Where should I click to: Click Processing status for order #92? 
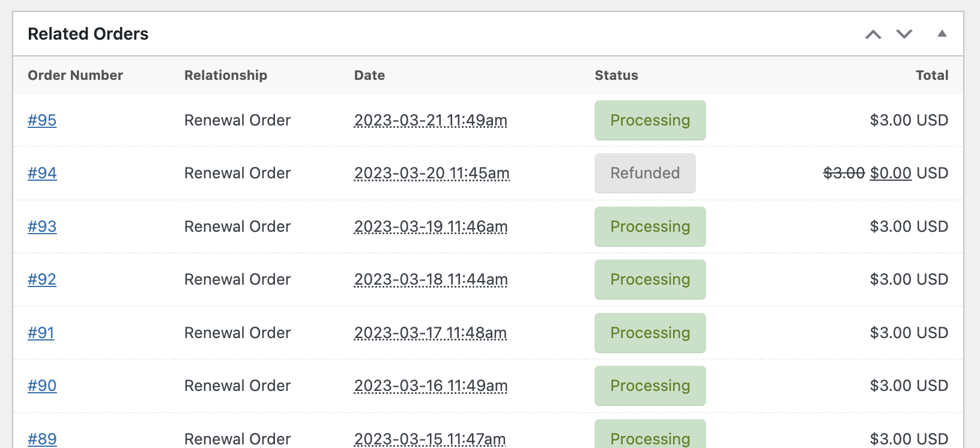(650, 279)
